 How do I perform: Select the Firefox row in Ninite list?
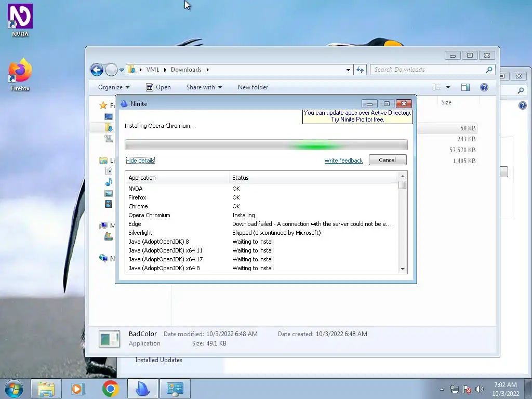pyautogui.click(x=261, y=197)
